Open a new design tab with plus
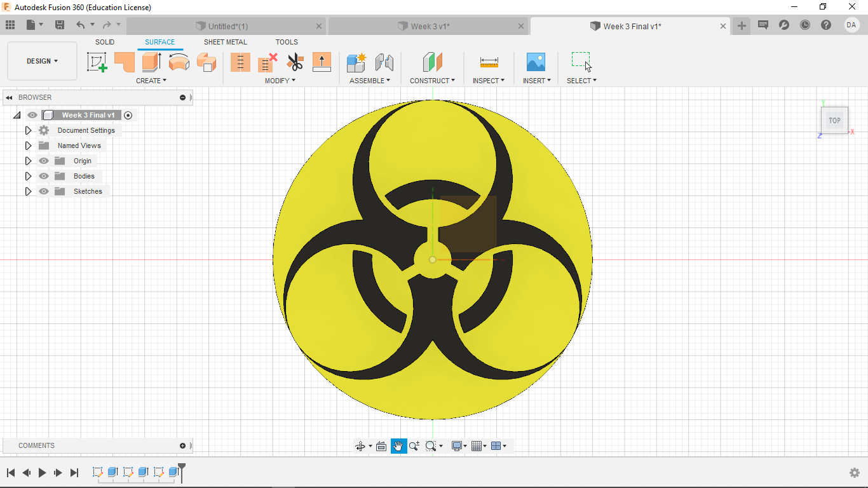 (x=742, y=25)
